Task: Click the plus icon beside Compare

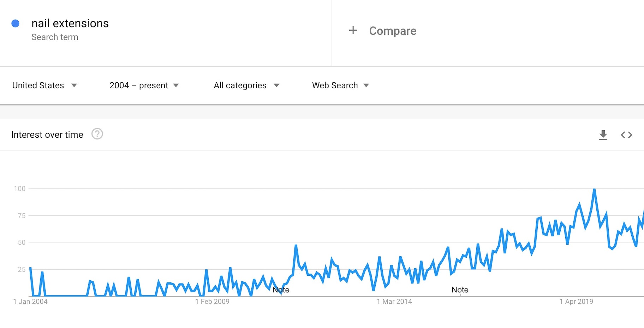Action: point(353,30)
